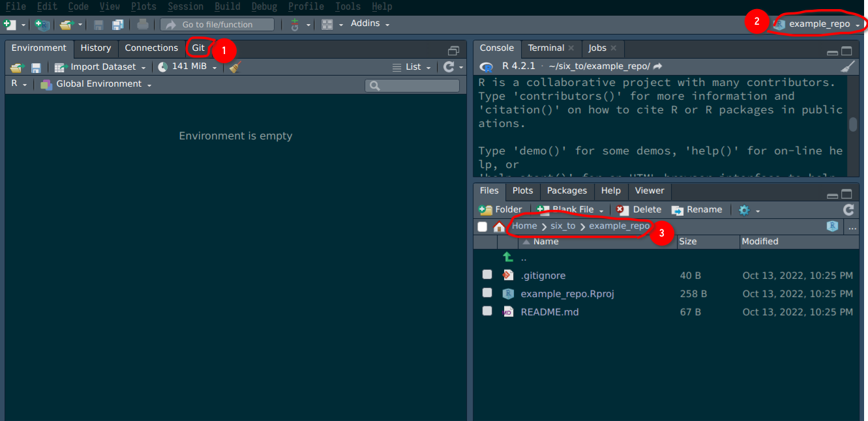Click the Save current document icon in main toolbar
Viewport: 868px width, 421px height.
pos(98,24)
